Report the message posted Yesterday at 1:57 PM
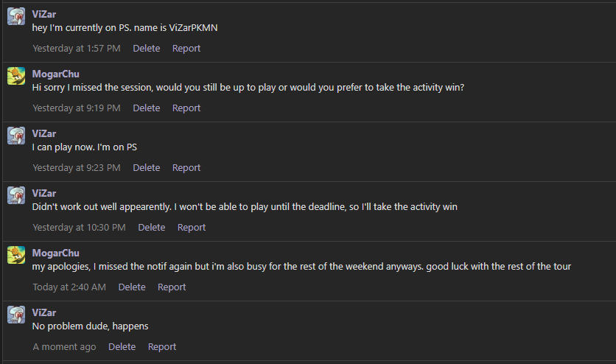Screen dimensions: 616x364 [x=186, y=49]
